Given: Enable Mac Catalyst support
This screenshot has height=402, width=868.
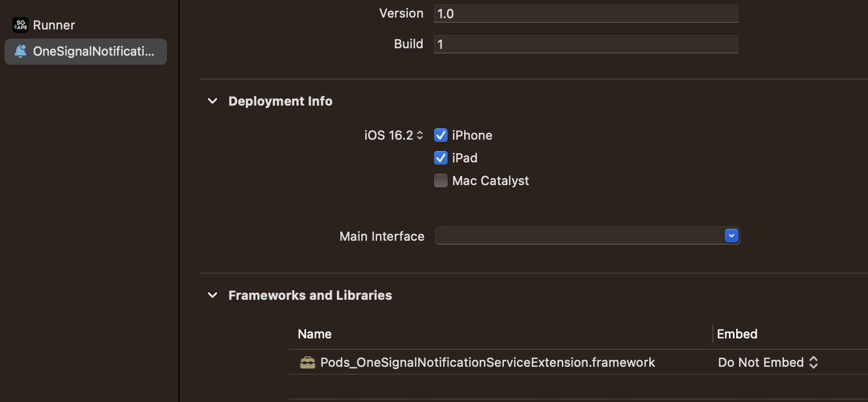Looking at the screenshot, I should coord(441,181).
